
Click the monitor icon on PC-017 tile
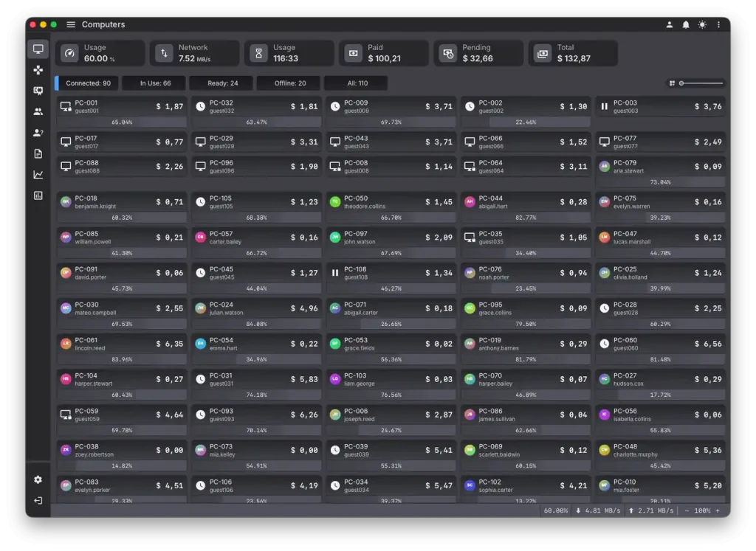pyautogui.click(x=66, y=142)
